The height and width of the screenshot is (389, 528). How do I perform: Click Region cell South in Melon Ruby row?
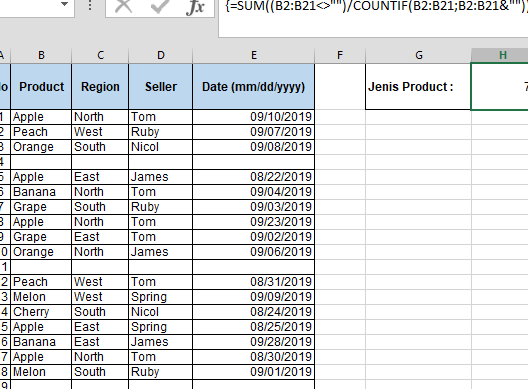(100, 372)
